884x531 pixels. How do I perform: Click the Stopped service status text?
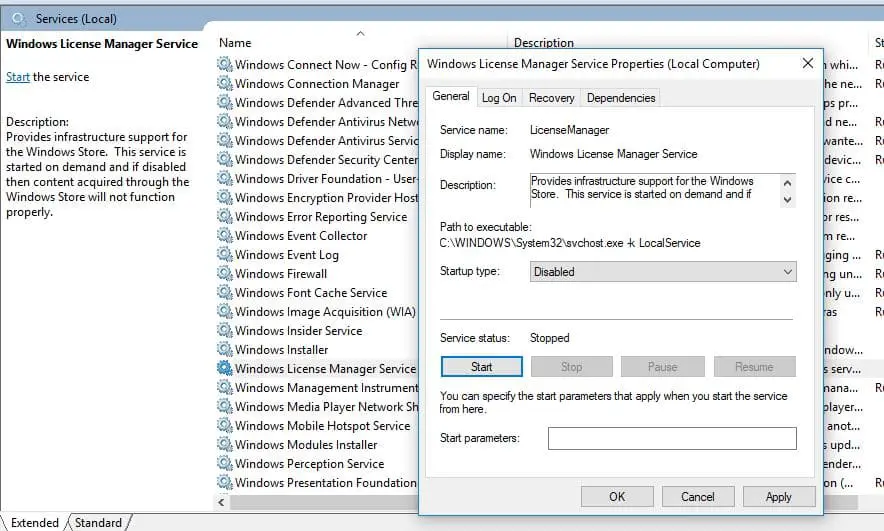[x=550, y=338]
